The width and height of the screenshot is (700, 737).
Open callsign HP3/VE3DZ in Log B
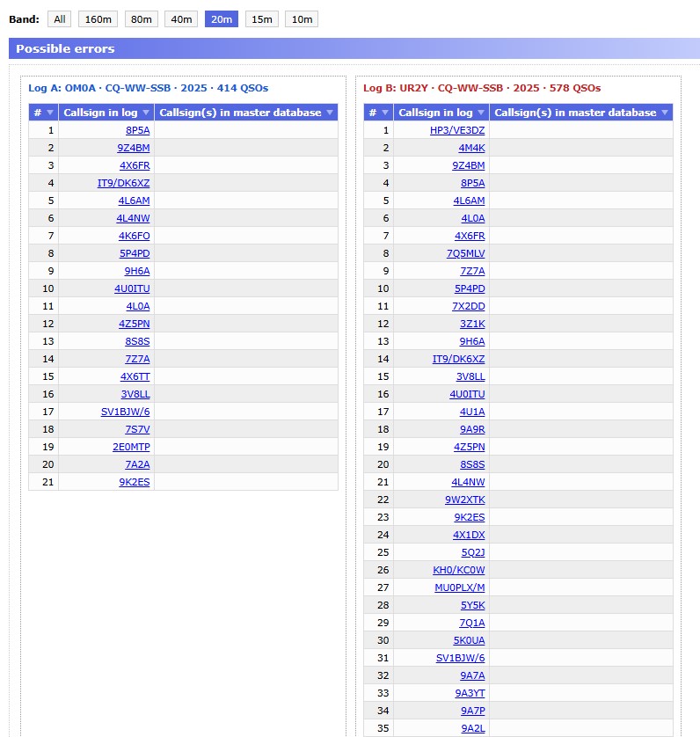click(457, 130)
